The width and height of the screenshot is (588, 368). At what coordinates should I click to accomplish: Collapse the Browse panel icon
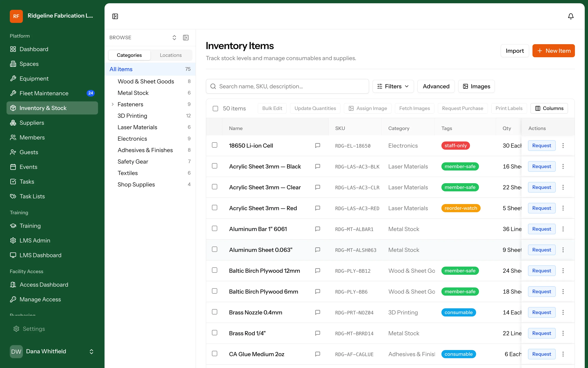point(186,37)
